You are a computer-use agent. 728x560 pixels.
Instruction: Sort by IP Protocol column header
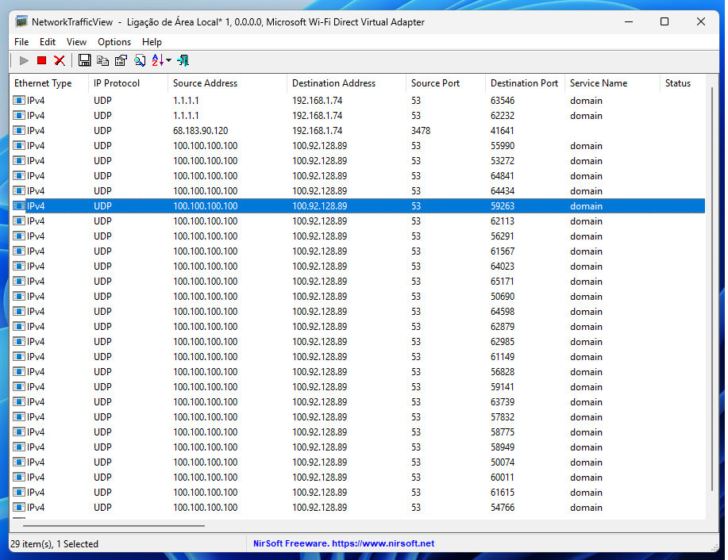(128, 83)
